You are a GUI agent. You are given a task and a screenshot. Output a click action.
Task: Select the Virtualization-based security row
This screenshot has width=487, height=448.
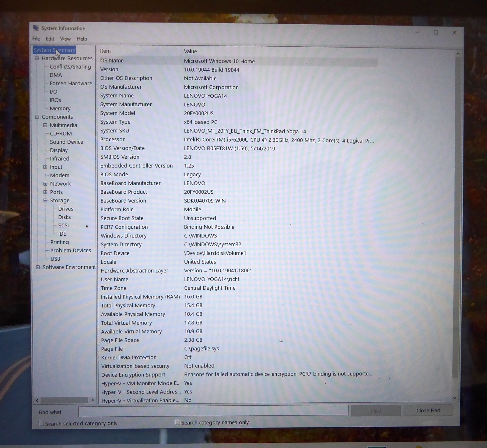237,366
